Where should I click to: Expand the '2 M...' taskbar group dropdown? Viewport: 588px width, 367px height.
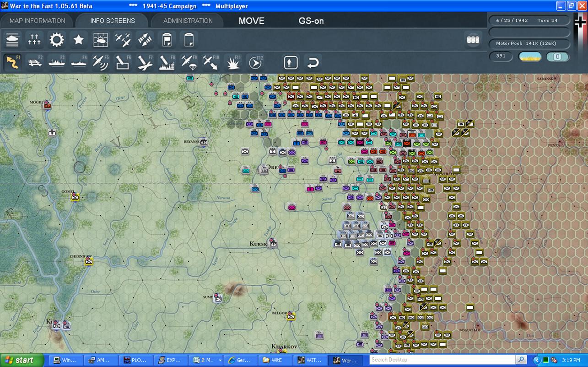[x=220, y=360]
